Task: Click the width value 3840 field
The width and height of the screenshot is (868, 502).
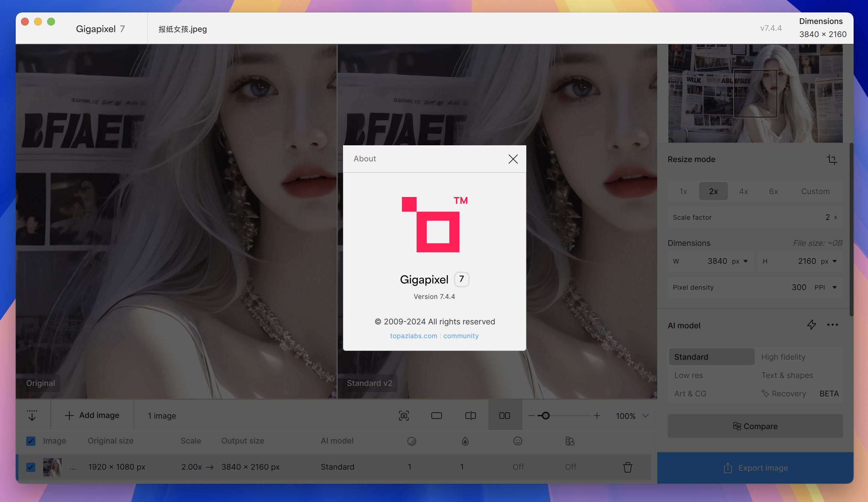Action: pyautogui.click(x=717, y=261)
